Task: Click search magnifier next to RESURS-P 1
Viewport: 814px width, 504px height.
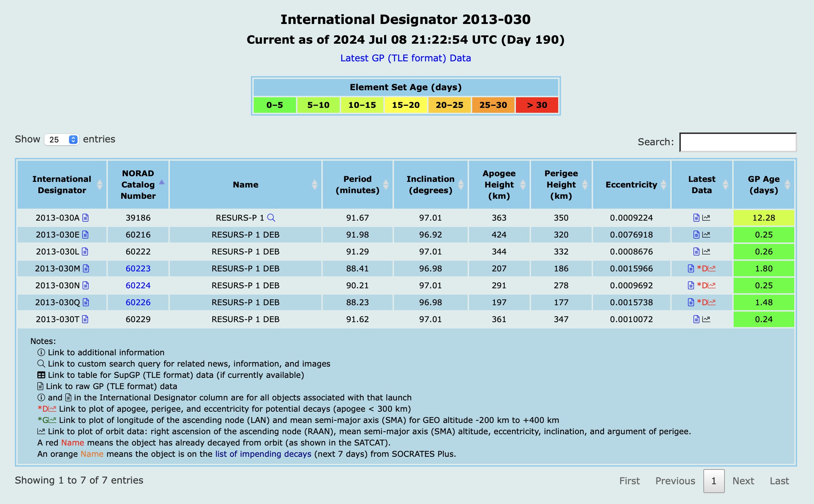Action: [x=271, y=218]
